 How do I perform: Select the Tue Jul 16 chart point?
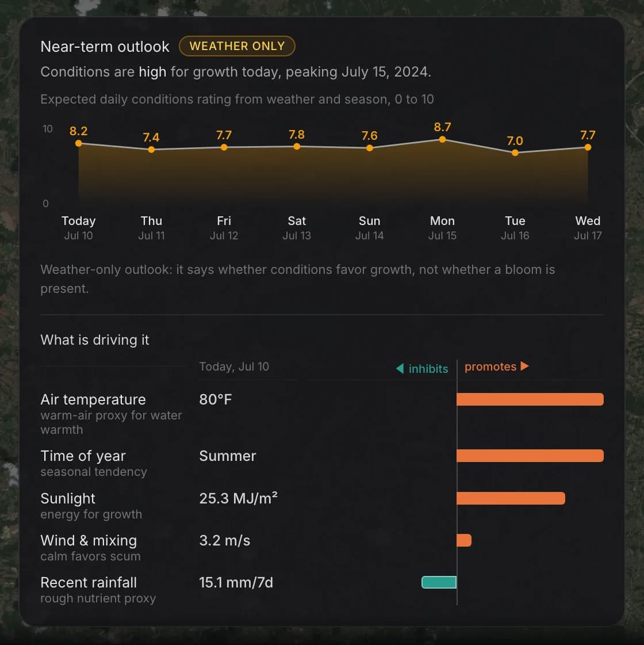coord(515,152)
